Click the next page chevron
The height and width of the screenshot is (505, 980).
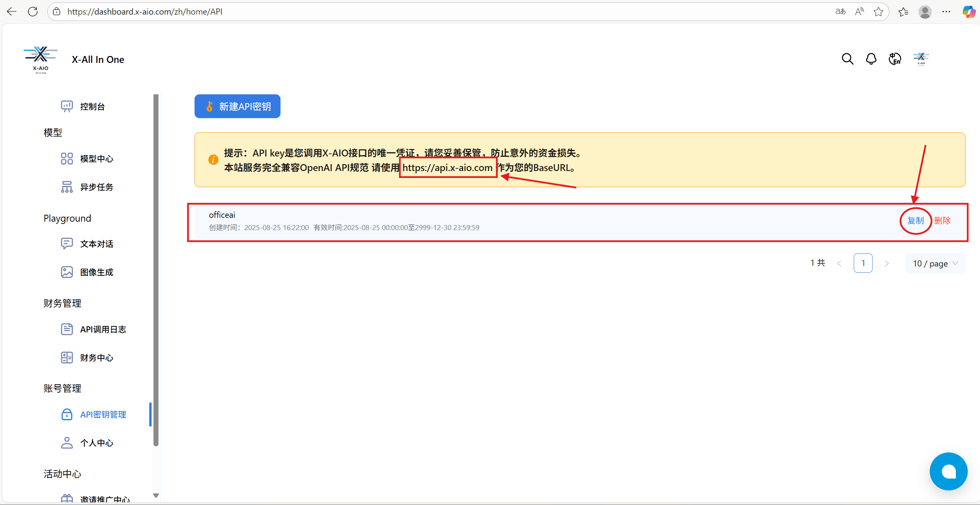887,263
